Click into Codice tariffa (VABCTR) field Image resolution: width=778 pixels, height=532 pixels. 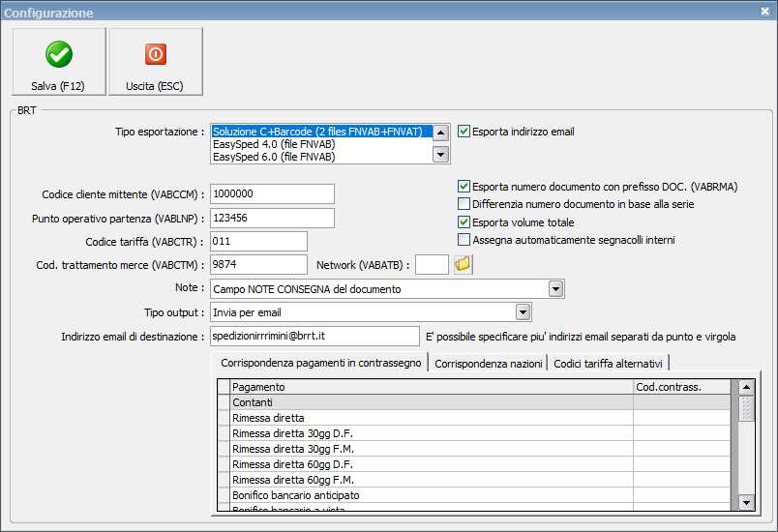pyautogui.click(x=258, y=242)
